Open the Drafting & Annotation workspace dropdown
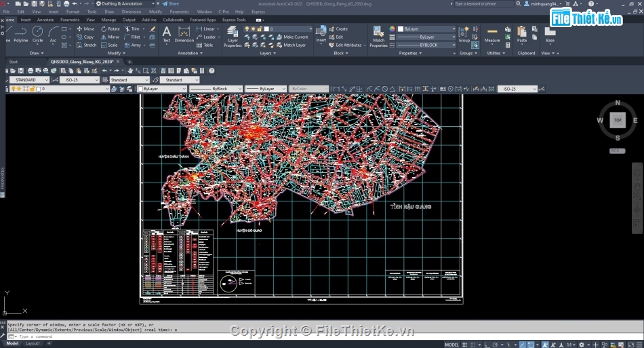Viewport: 644px width, 348px height. point(125,3)
